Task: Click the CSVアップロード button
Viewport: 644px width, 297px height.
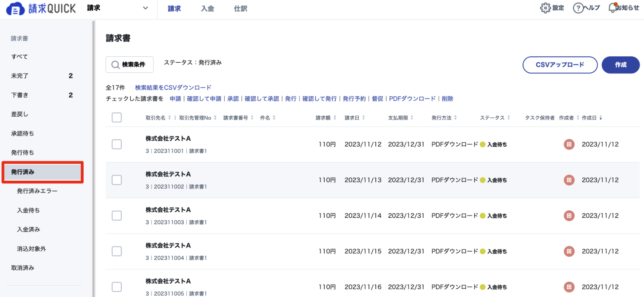Action: [560, 65]
